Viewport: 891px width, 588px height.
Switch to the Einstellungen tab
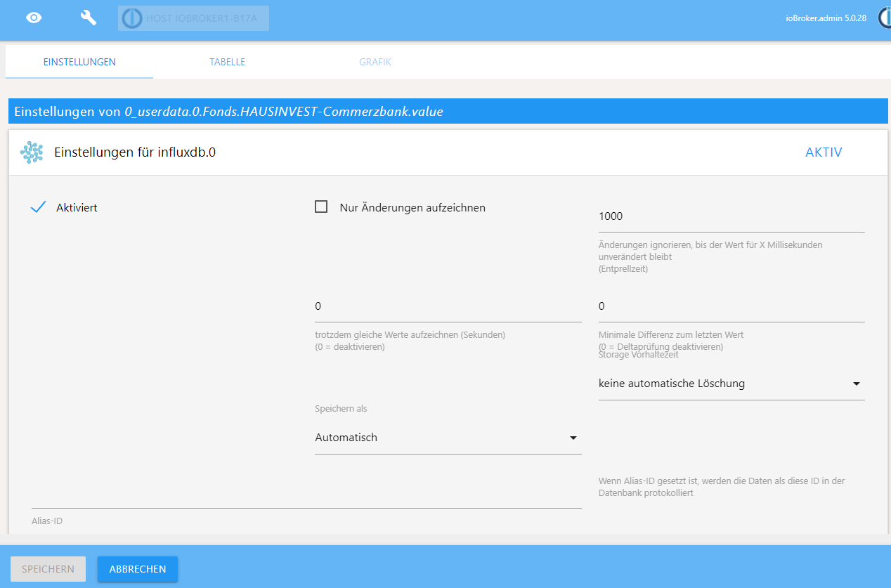(x=79, y=62)
